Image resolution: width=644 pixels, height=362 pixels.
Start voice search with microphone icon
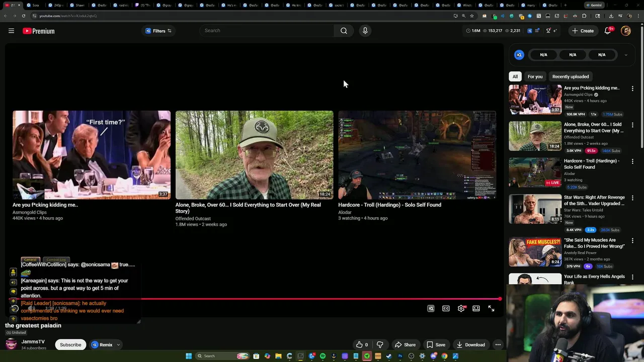365,31
